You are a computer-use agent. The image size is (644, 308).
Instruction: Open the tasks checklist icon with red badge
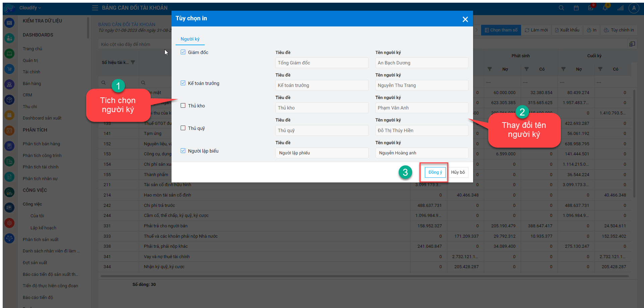(x=591, y=8)
